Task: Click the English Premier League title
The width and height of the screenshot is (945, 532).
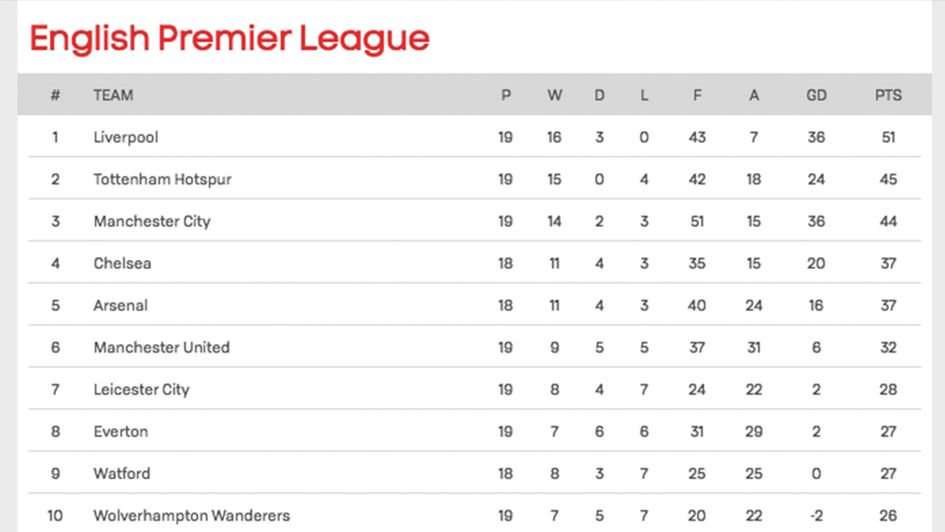Action: coord(229,39)
